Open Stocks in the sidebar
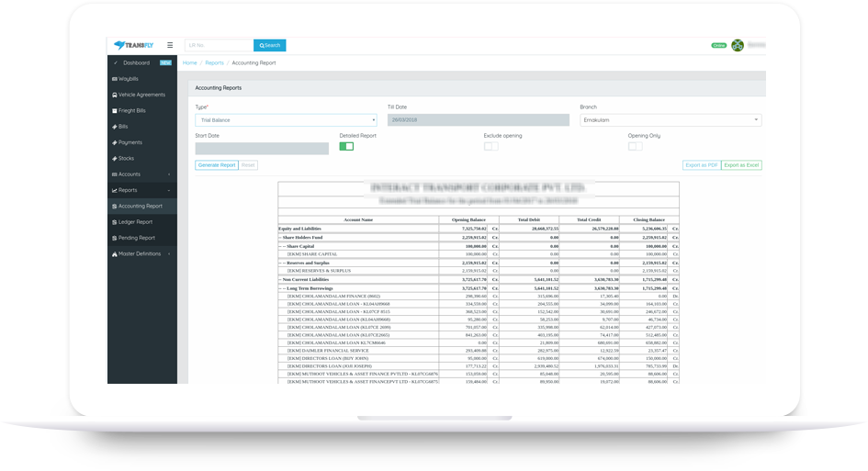 126,158
